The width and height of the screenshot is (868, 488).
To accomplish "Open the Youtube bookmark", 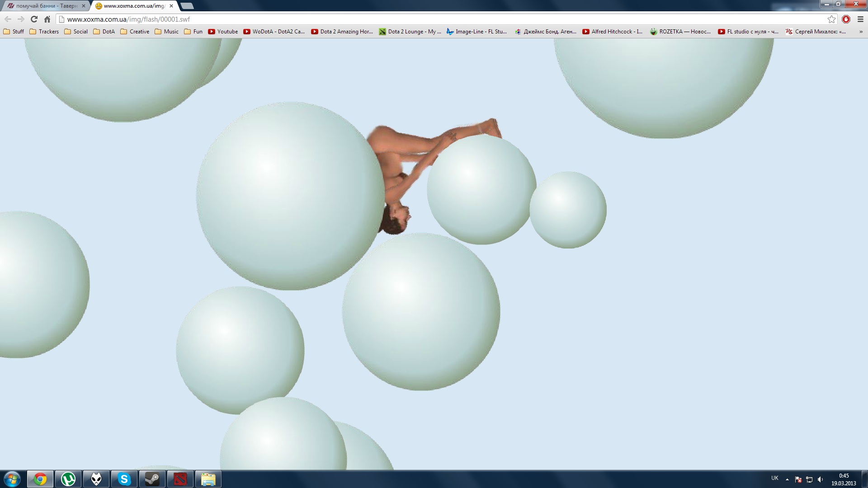I will click(x=223, y=32).
